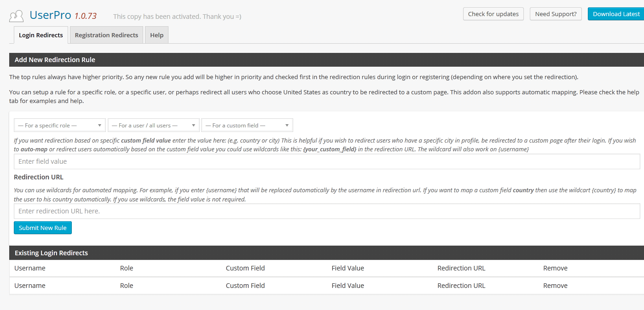Click the Field Value column header
The image size is (644, 310).
click(348, 268)
